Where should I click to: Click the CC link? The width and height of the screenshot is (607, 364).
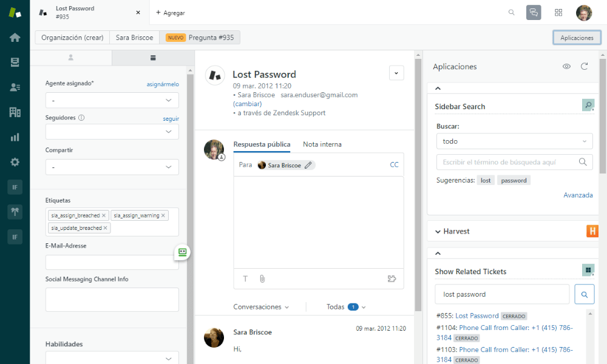point(394,165)
